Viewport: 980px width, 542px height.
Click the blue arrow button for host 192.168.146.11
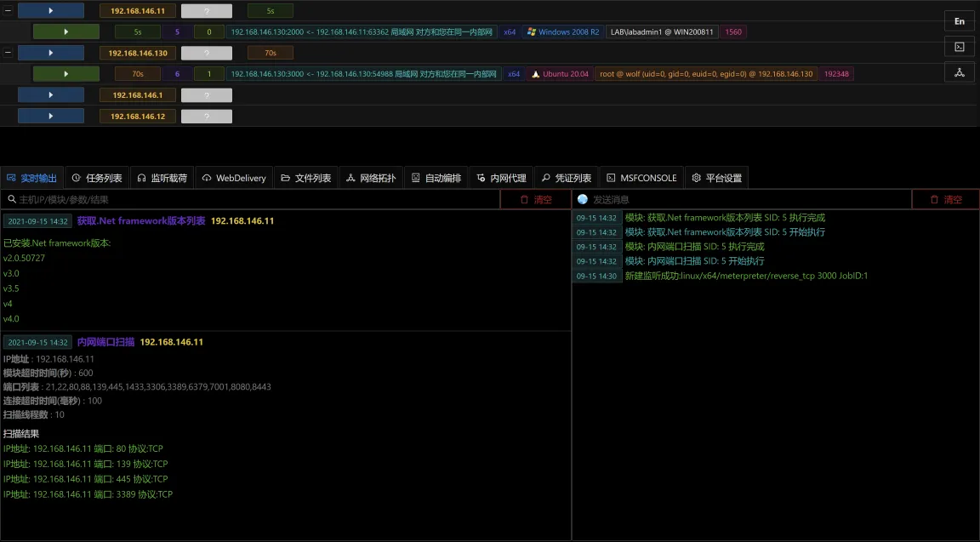click(x=51, y=10)
